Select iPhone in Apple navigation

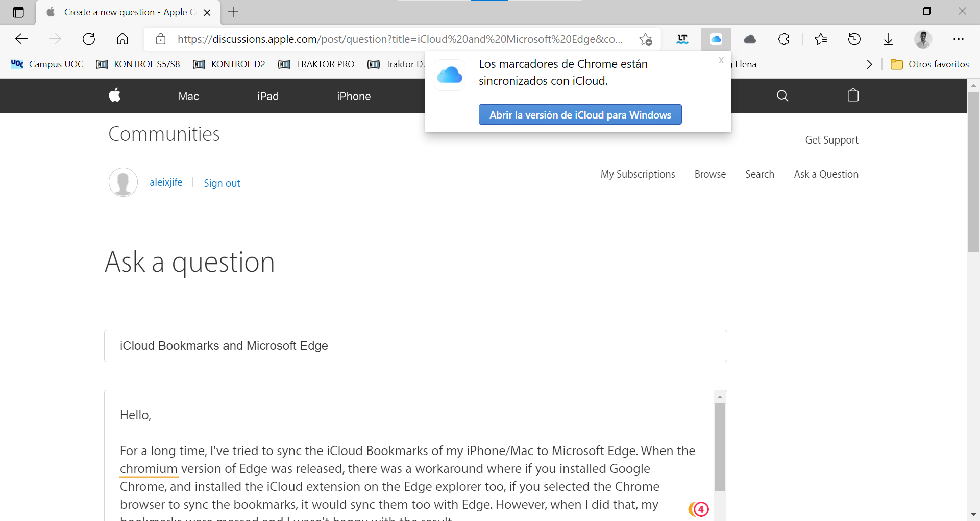(x=354, y=96)
